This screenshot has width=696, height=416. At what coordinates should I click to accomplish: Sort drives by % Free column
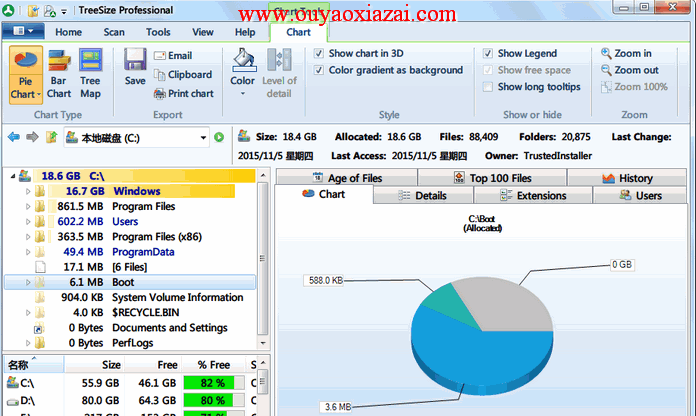(x=214, y=365)
